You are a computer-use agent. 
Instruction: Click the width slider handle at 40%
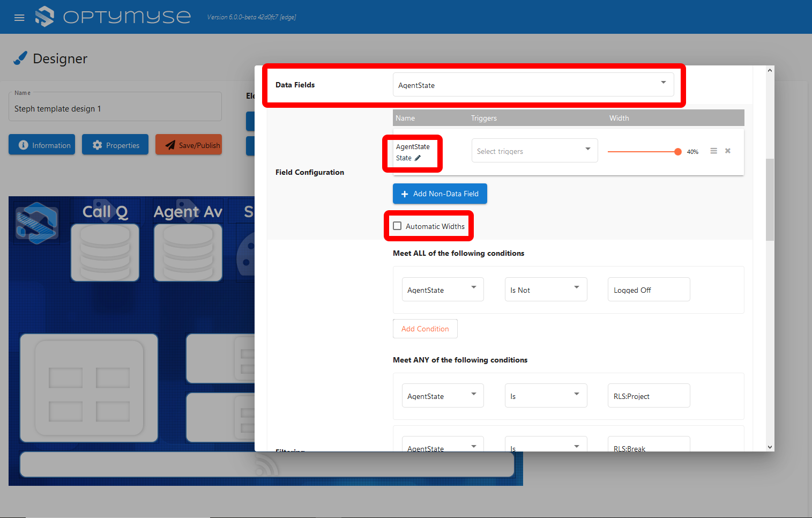click(677, 152)
